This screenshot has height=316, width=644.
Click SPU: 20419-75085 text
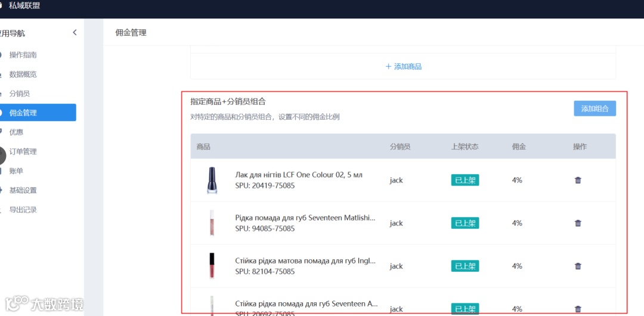pos(265,186)
